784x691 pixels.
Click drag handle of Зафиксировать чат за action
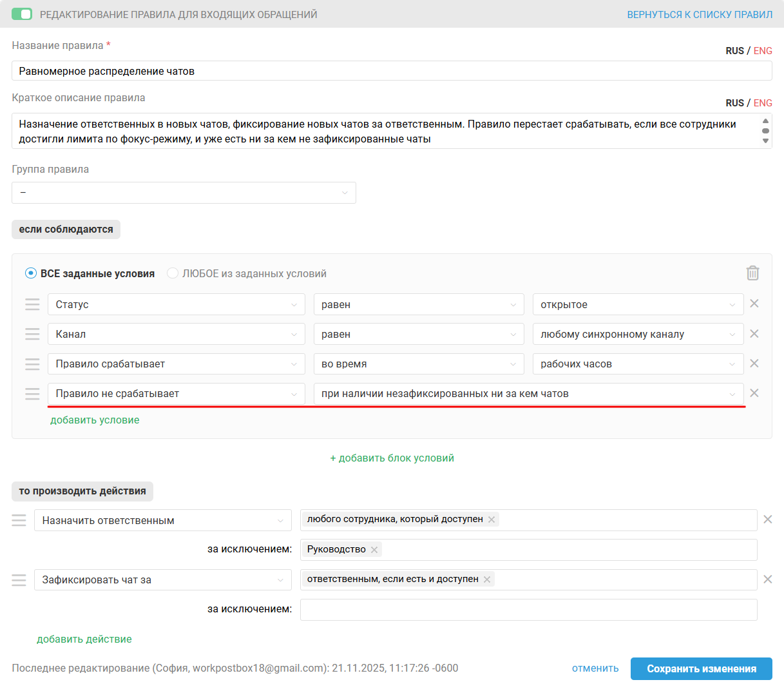pyautogui.click(x=19, y=580)
